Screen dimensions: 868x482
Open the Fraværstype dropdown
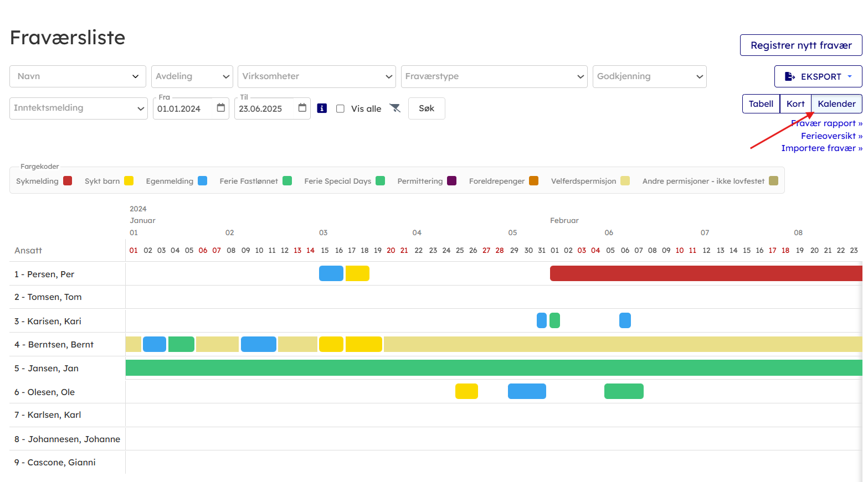click(494, 76)
